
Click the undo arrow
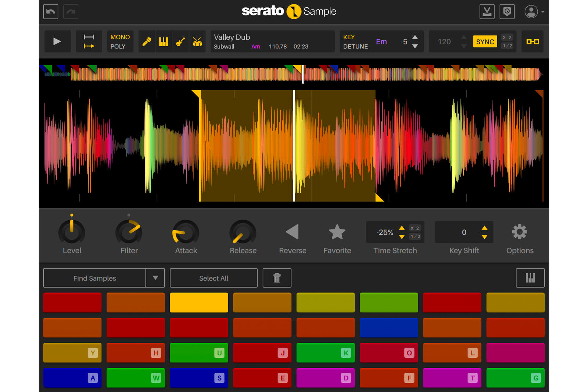click(50, 11)
